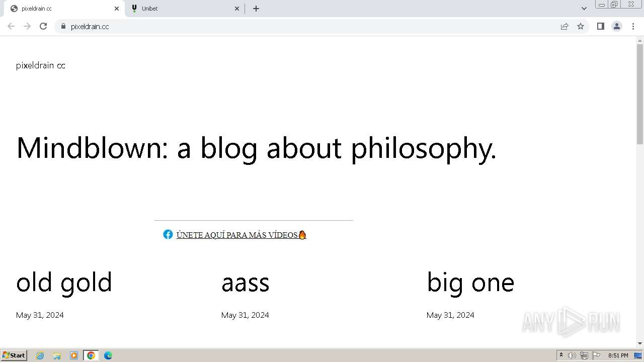Click the vertical scrollbar thumb
Screen dimensions: 644x362
[640, 94]
